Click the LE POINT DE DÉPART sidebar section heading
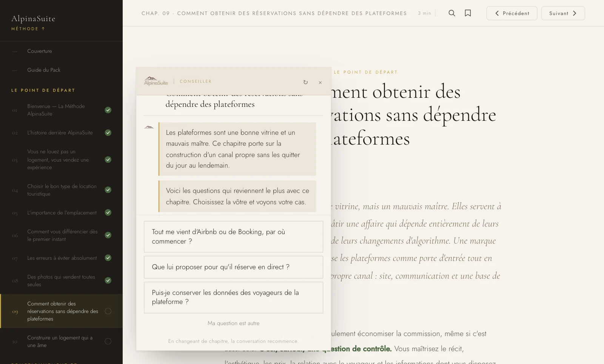This screenshot has height=364, width=604. [x=43, y=90]
